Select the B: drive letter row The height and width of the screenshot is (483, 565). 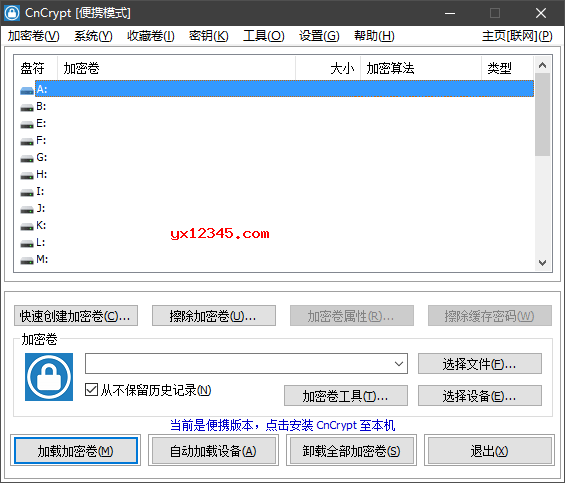[x=277, y=107]
